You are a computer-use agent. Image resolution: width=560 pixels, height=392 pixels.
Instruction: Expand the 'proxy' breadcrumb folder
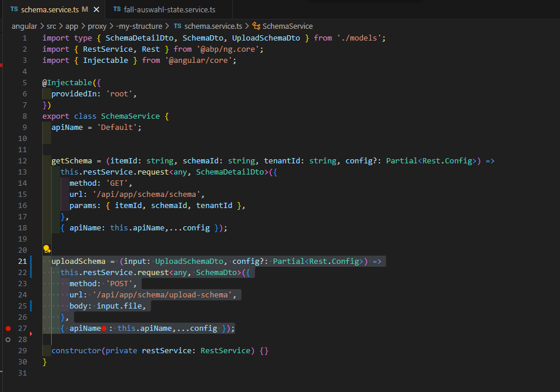pos(97,26)
